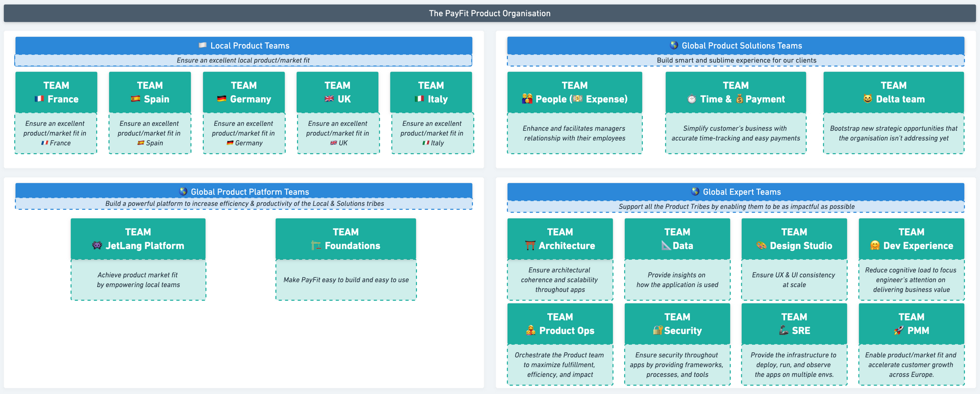Click the "Dev Experience" team name
The height and width of the screenshot is (394, 980).
918,246
